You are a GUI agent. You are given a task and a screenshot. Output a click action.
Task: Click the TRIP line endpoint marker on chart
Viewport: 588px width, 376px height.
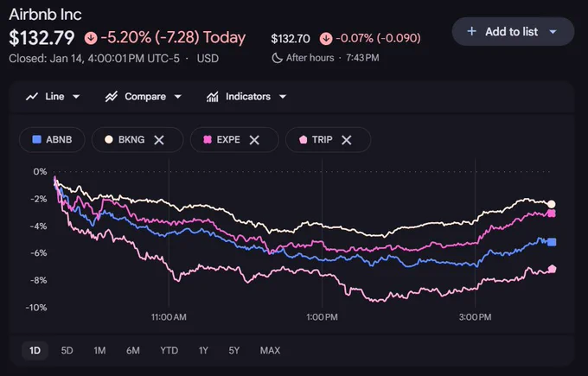click(552, 269)
